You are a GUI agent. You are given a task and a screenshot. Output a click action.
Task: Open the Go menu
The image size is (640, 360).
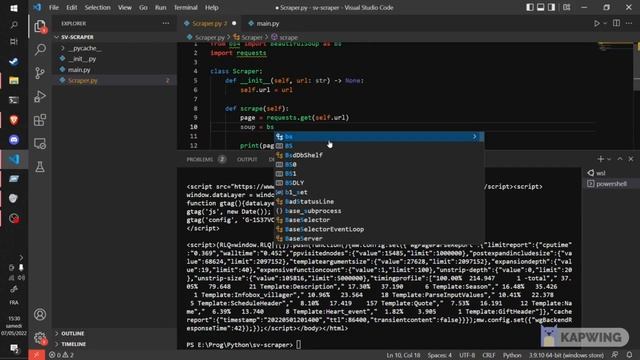click(x=143, y=7)
